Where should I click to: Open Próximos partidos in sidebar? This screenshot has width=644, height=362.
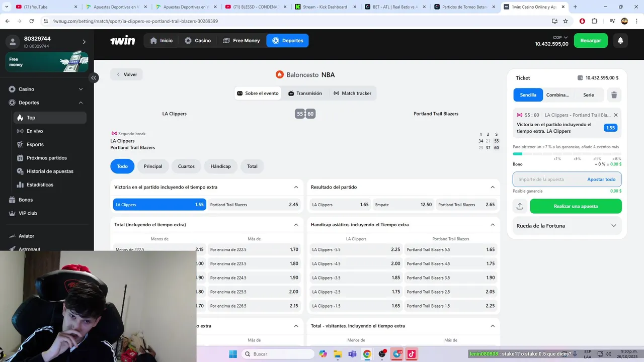(x=50, y=158)
